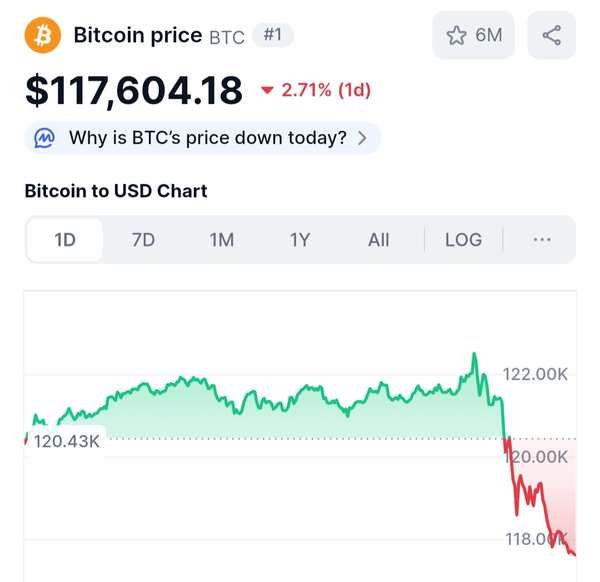Open "Why is BTC's price down today?"

207,138
